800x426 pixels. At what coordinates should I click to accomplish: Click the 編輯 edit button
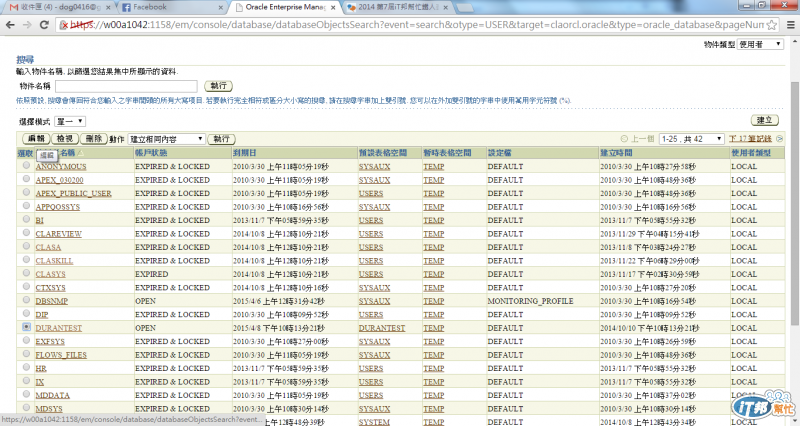click(36, 138)
